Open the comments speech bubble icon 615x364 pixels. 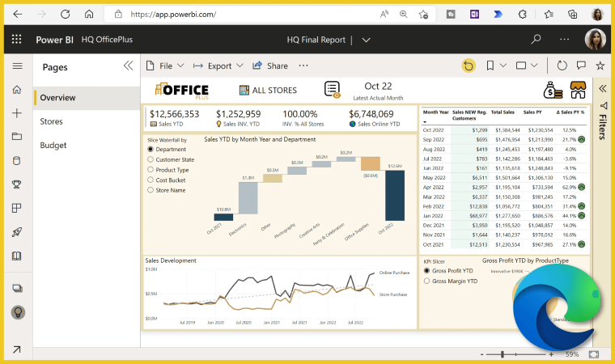(x=581, y=66)
